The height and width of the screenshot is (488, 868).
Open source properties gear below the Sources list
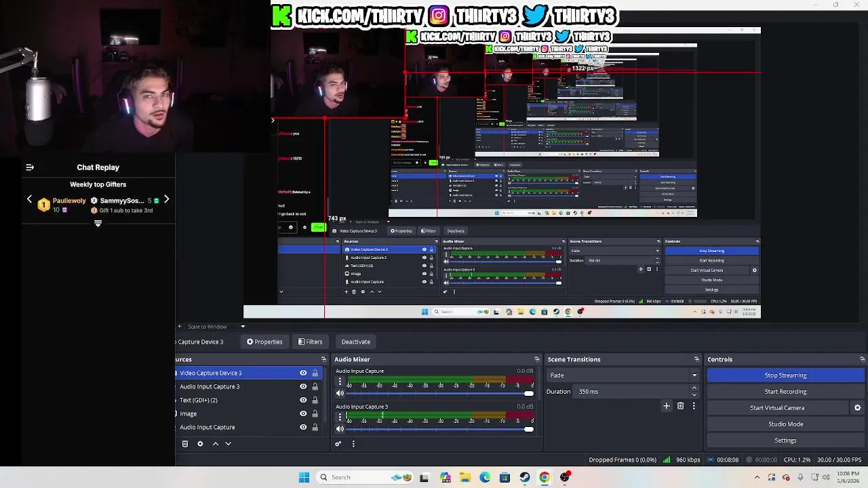(200, 444)
